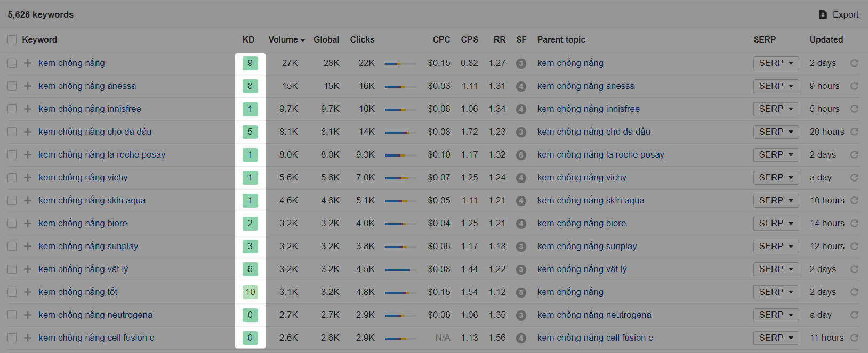868x353 pixels.
Task: Click SERP features badge for 'kem chống nắng la roche posay'
Action: [x=521, y=155]
